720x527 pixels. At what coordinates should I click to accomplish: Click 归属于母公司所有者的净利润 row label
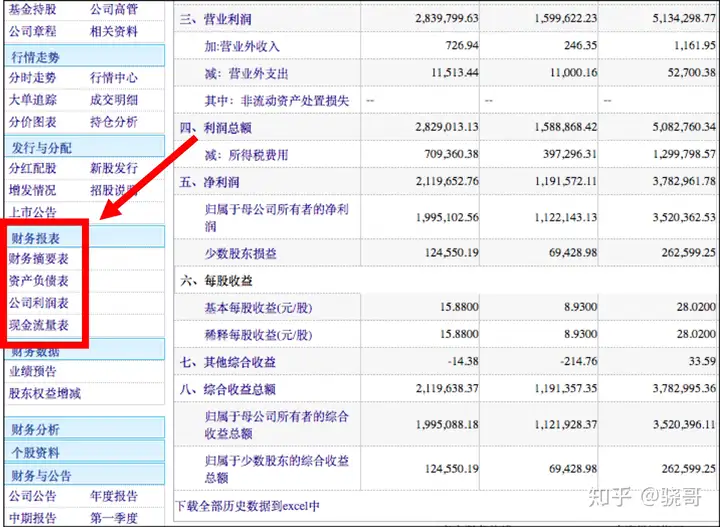pyautogui.click(x=277, y=217)
